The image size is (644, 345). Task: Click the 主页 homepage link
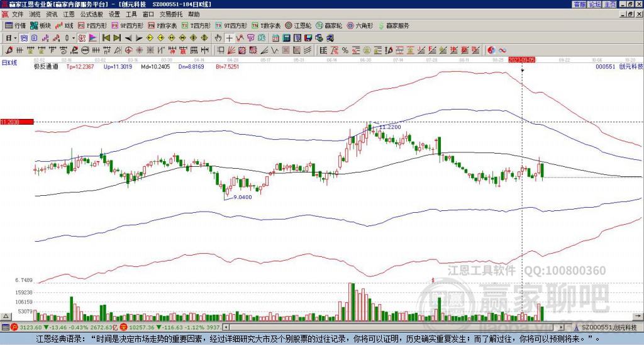tap(610, 4)
